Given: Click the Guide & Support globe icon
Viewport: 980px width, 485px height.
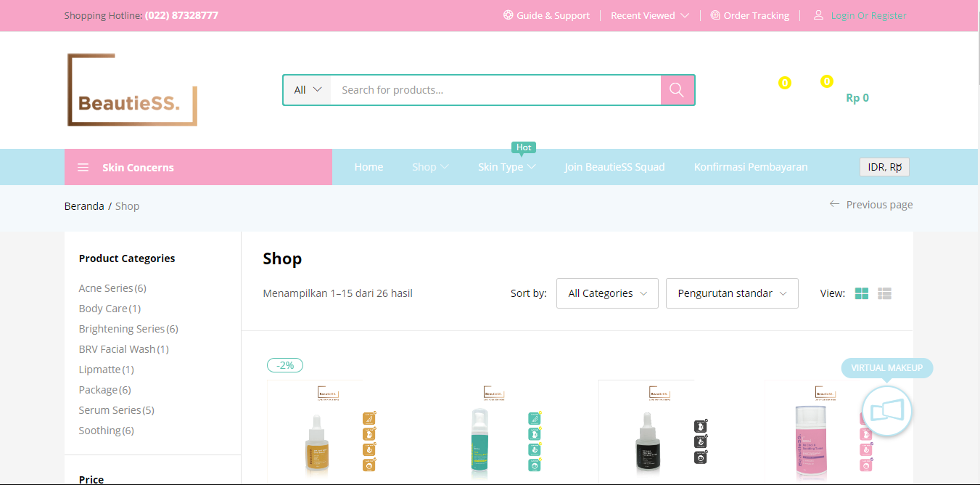Looking at the screenshot, I should (508, 15).
